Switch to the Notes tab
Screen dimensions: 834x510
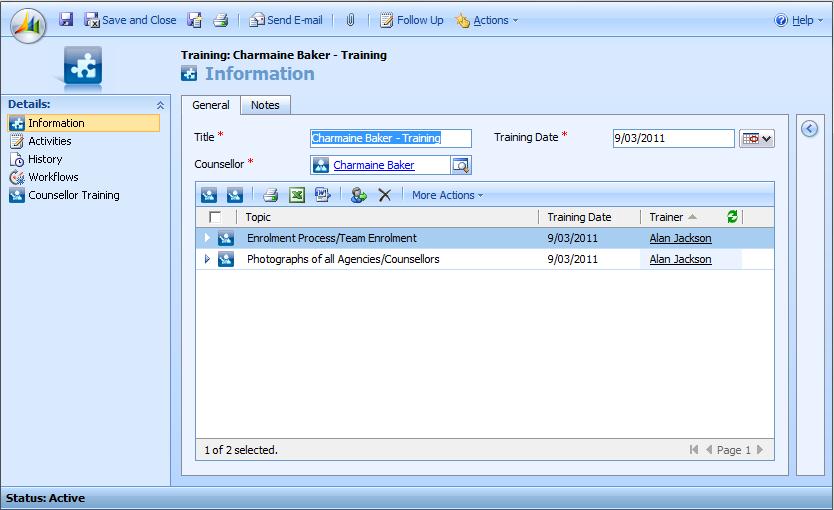(x=265, y=105)
